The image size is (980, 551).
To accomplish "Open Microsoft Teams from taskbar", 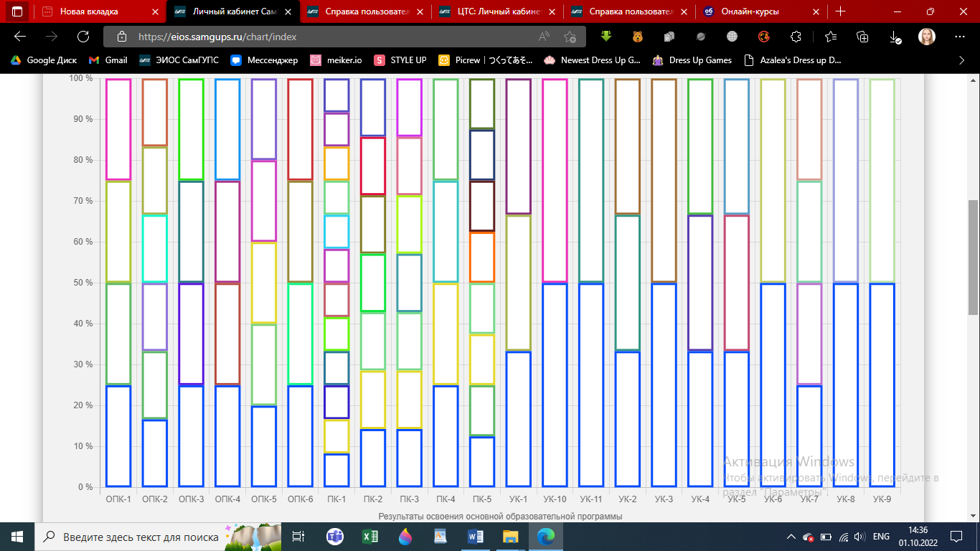I will (335, 536).
